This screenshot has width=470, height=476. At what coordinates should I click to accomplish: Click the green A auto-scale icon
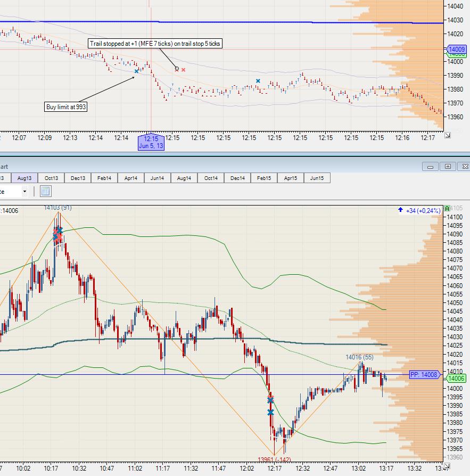tap(447, 209)
